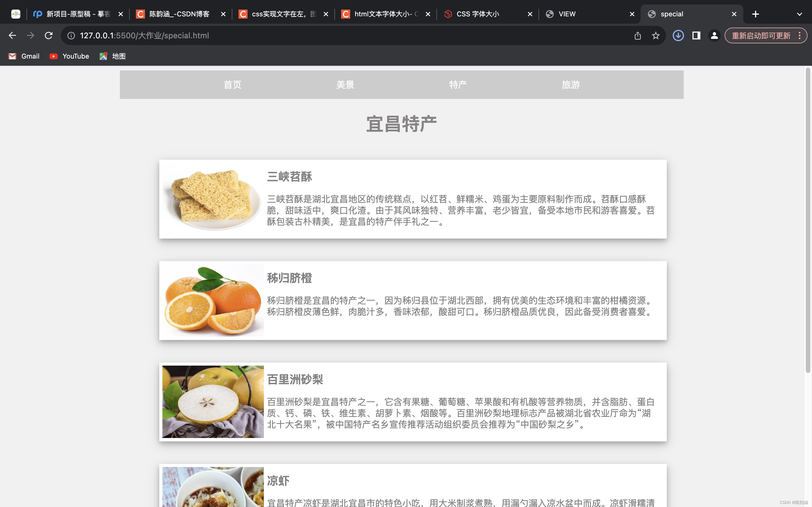Go to 首页 in the navigation bar

pyautogui.click(x=233, y=85)
